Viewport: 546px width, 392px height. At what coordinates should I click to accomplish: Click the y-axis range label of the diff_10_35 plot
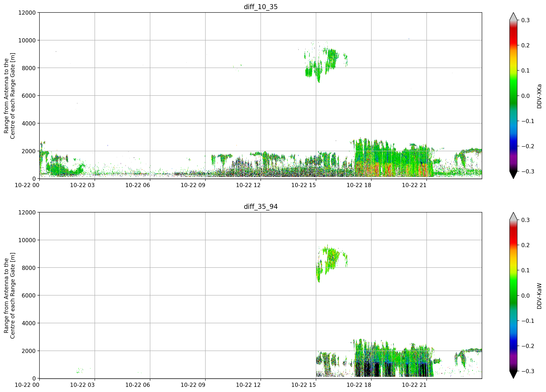(9, 96)
